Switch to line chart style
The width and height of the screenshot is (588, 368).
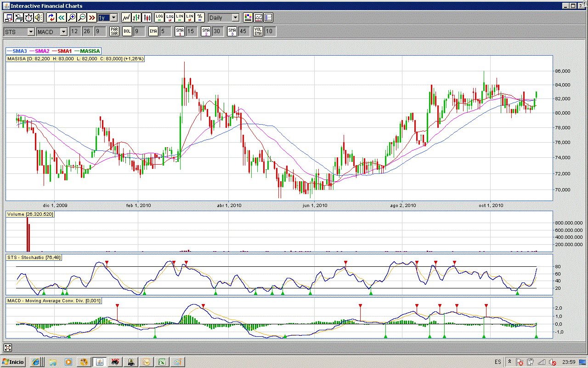click(x=126, y=17)
